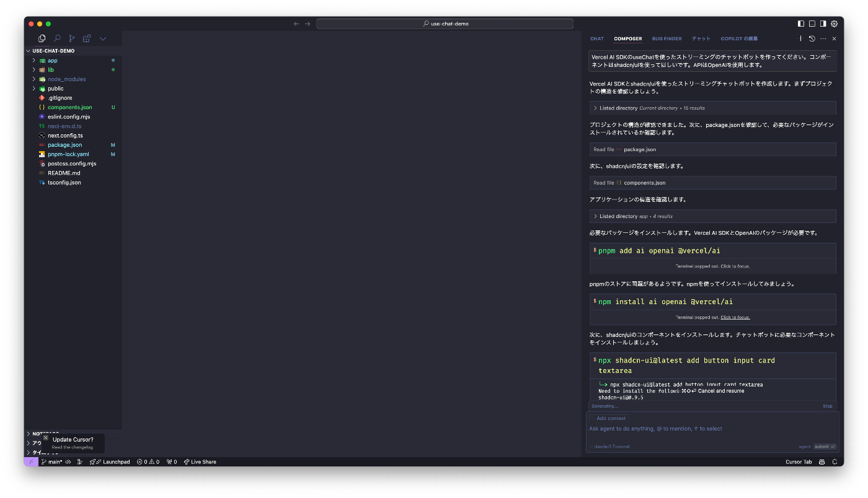Stop the generating response

(x=827, y=406)
